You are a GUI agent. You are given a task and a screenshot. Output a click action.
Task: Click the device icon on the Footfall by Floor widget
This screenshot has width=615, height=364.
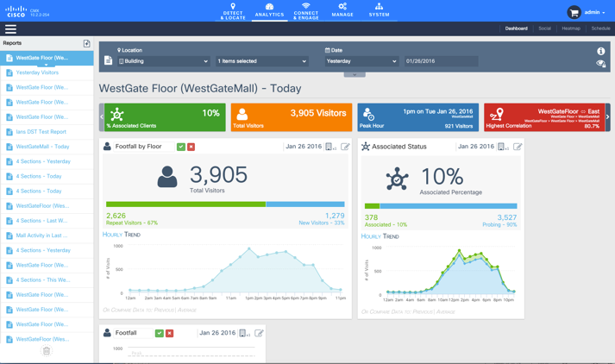click(330, 147)
